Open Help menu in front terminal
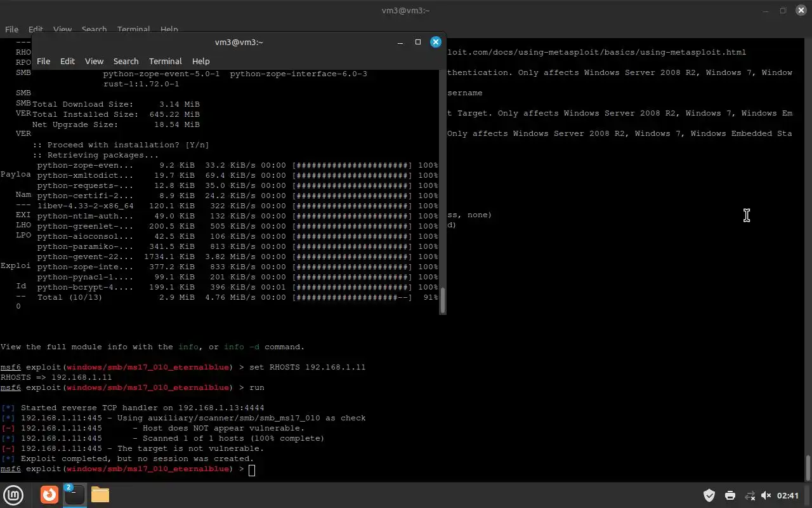 pyautogui.click(x=200, y=61)
